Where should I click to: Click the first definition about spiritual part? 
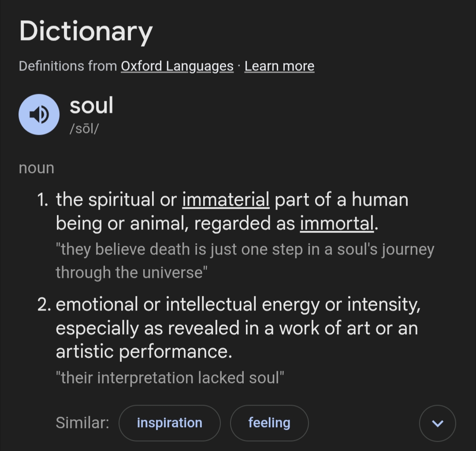[232, 212]
